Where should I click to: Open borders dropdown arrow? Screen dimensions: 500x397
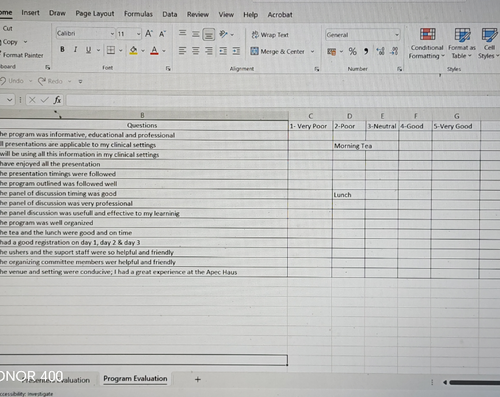(120, 51)
